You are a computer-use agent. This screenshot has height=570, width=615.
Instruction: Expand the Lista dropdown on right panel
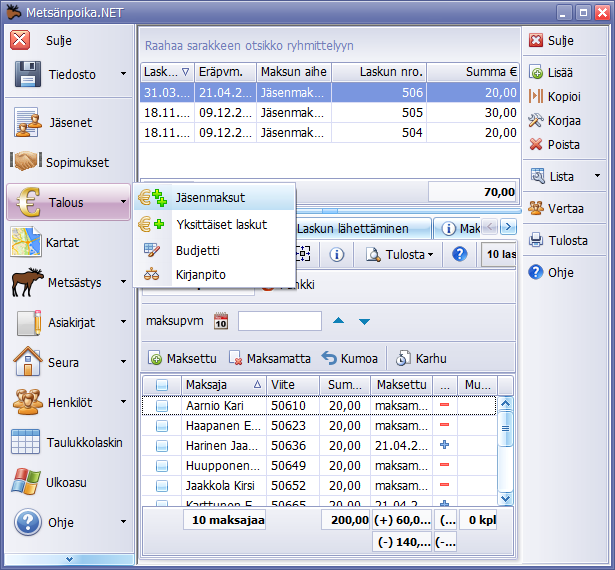597,176
